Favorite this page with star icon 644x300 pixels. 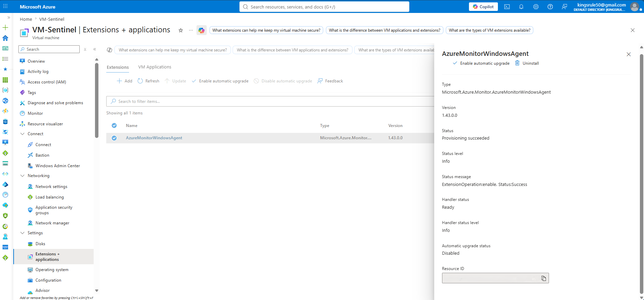click(181, 30)
